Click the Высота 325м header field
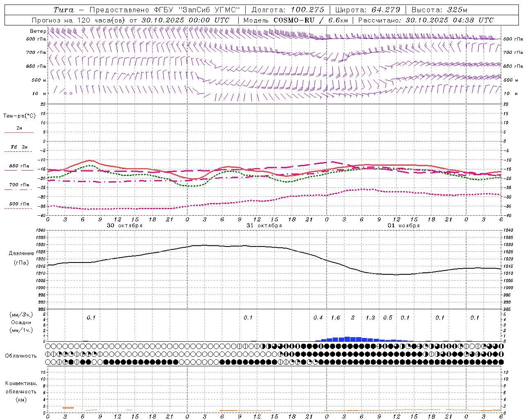 point(439,10)
